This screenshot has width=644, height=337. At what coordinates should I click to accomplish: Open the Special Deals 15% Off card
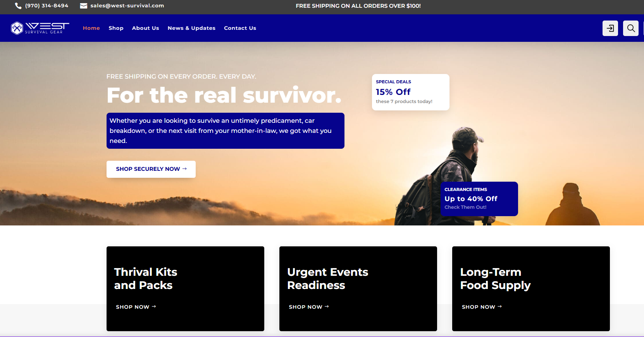click(411, 92)
